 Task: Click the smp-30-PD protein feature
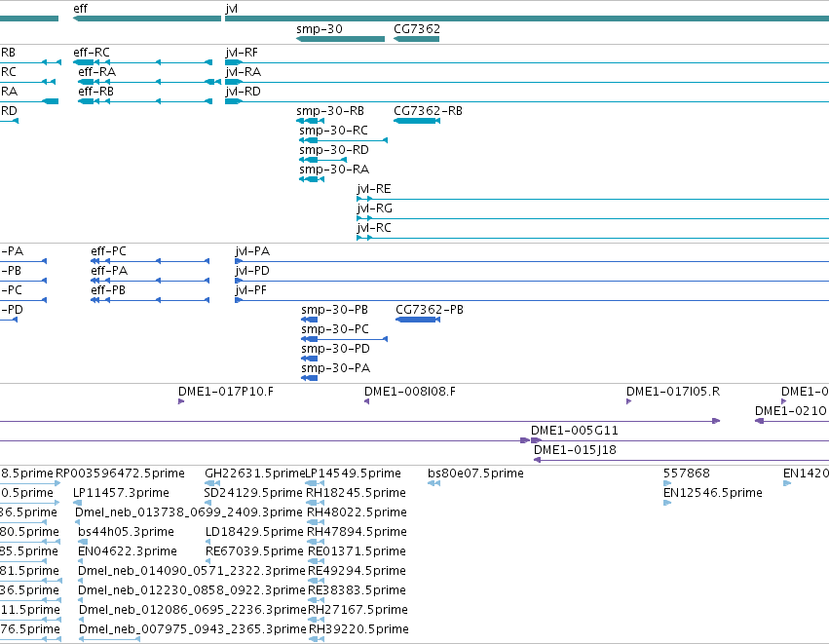(x=309, y=359)
